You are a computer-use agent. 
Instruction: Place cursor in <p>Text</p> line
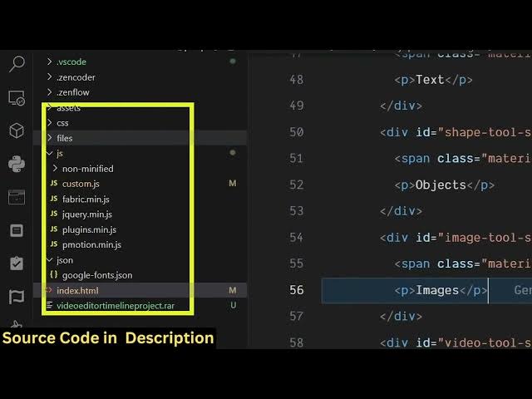pos(433,80)
